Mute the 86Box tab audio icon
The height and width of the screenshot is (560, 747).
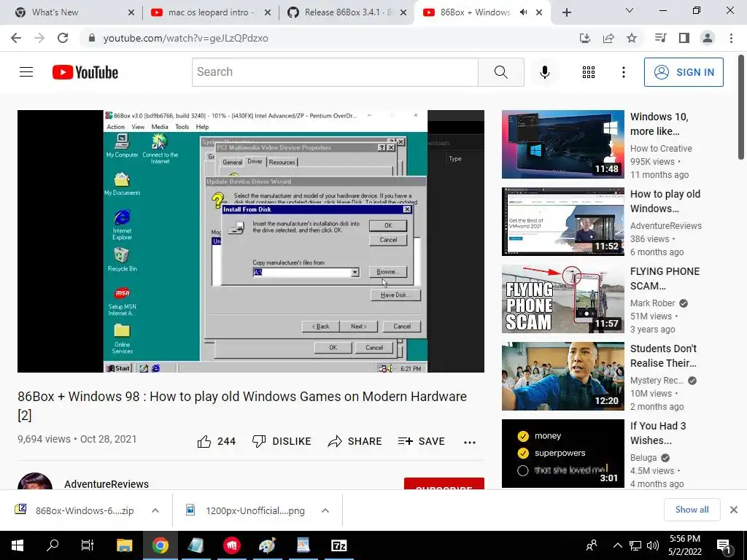[523, 12]
